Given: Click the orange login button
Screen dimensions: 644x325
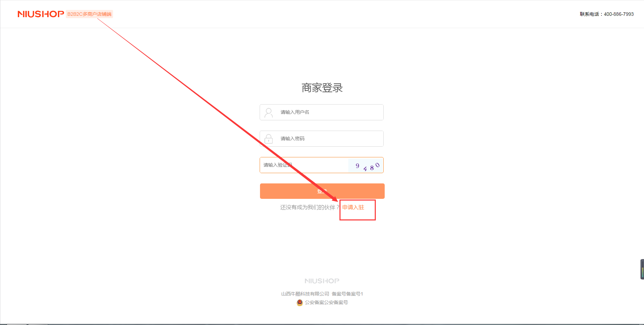Looking at the screenshot, I should 322,191.
